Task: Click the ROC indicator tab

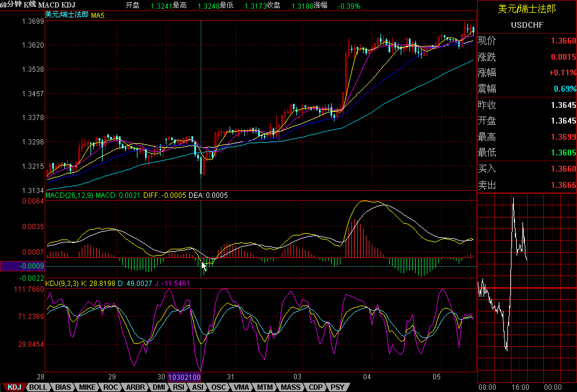Action: tap(111, 387)
